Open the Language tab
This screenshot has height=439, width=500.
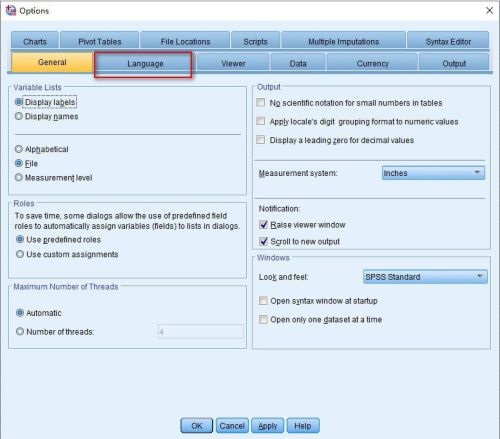(145, 63)
